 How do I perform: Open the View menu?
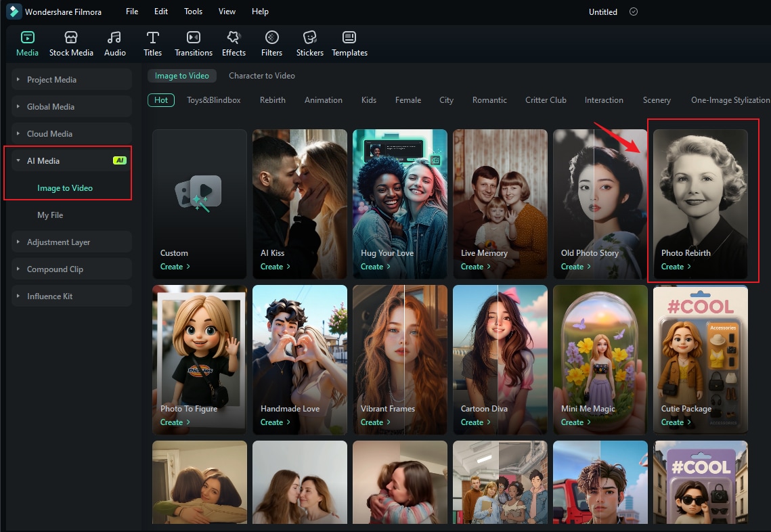coord(227,12)
